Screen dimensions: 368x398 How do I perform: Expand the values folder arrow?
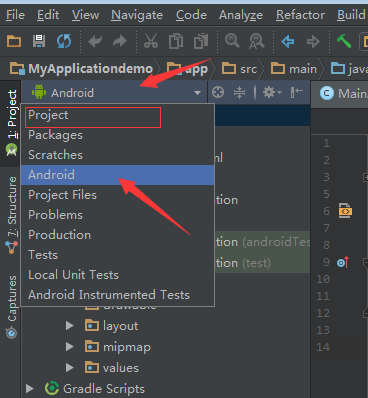point(70,368)
